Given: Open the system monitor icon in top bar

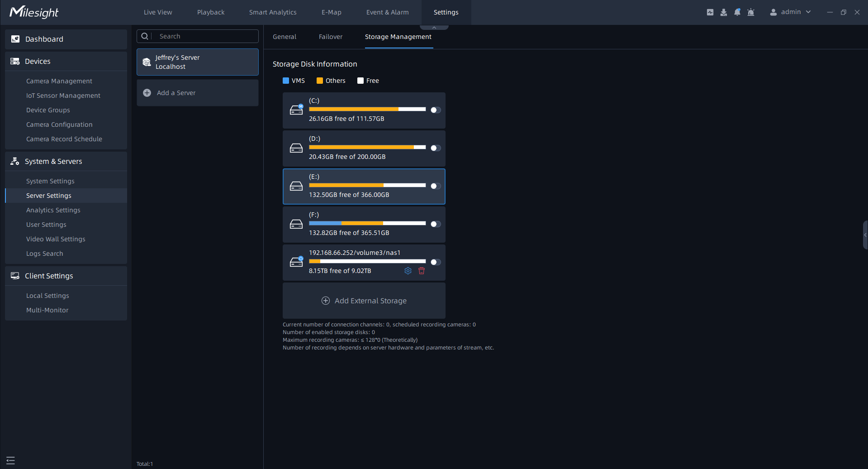Looking at the screenshot, I should [x=710, y=12].
